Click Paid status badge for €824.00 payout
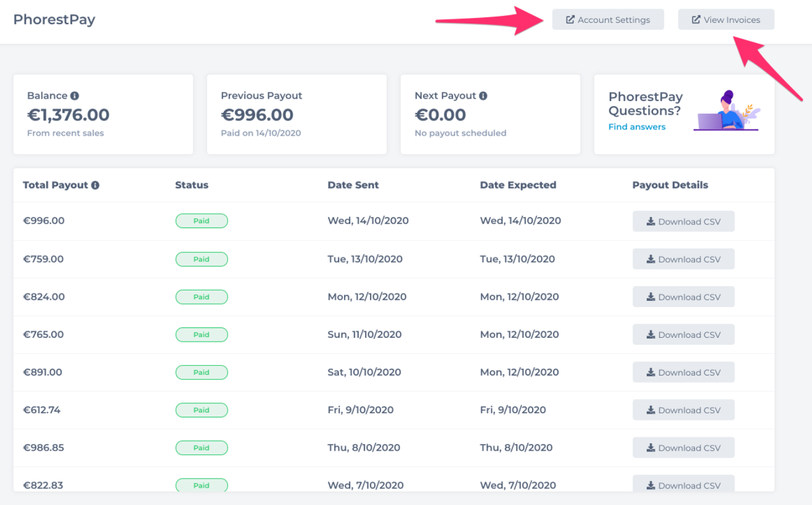Image resolution: width=812 pixels, height=505 pixels. coord(202,297)
